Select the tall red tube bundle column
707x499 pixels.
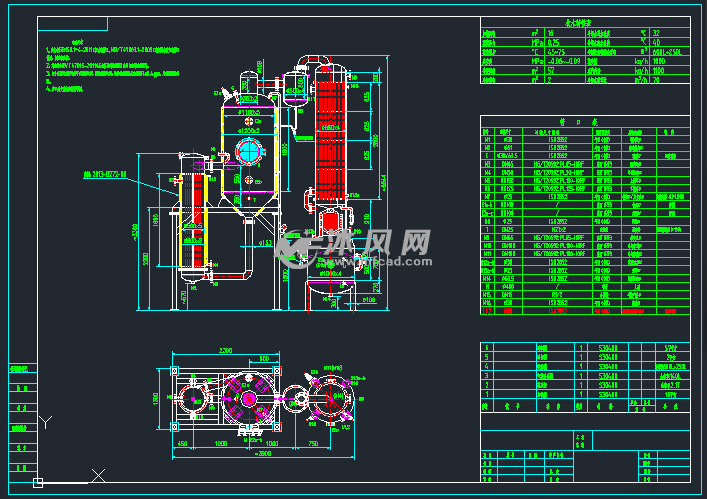coord(330,130)
